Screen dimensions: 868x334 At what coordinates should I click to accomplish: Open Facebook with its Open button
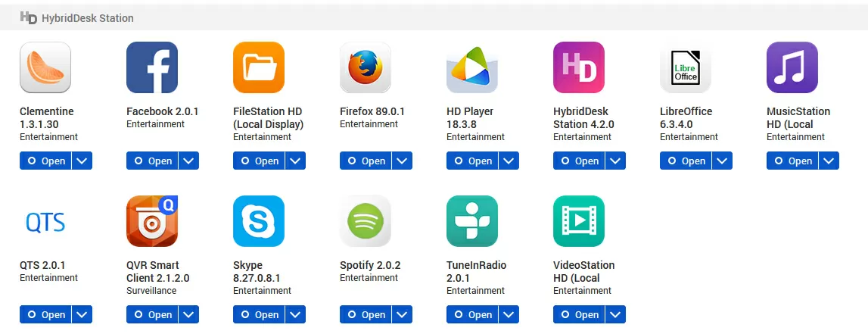pyautogui.click(x=152, y=161)
